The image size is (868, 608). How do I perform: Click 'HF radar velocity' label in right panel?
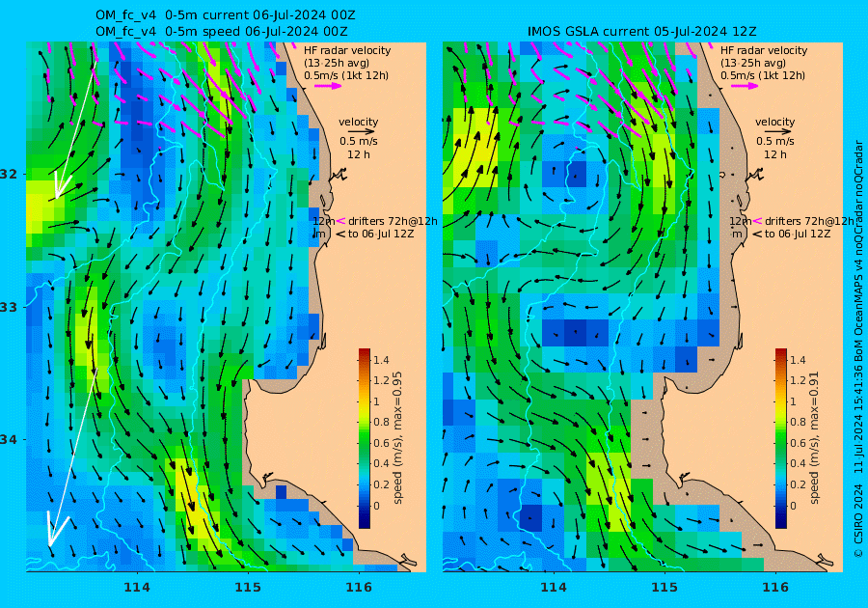point(764,50)
